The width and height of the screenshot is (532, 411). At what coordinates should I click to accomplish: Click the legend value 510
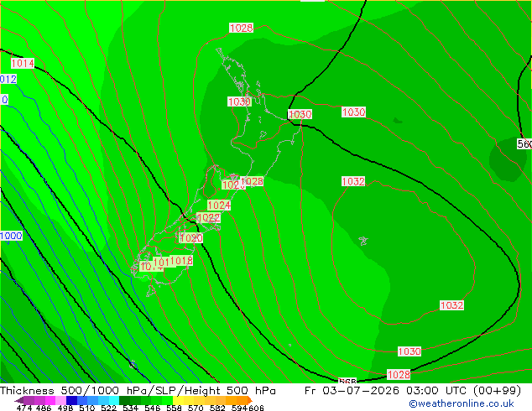click(x=87, y=408)
